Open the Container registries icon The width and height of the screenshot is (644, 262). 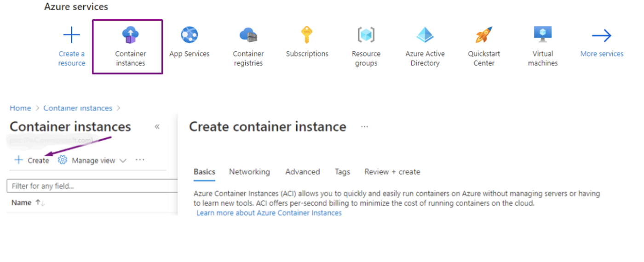tap(248, 35)
